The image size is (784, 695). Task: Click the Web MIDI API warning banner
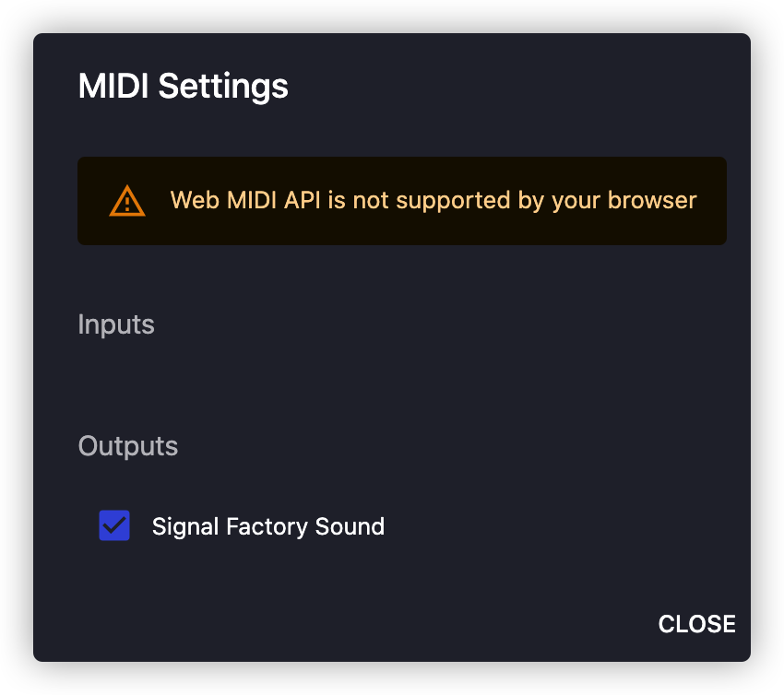(402, 200)
